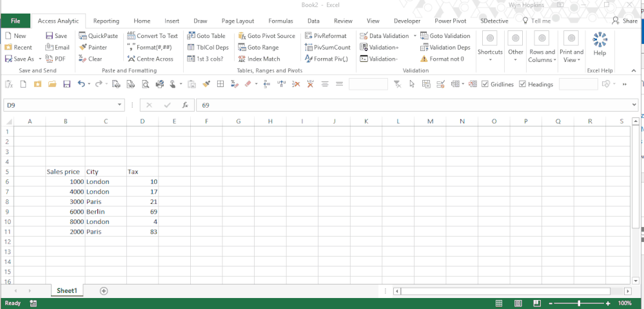Export using the PDF button
This screenshot has width=644, height=309.
coord(55,59)
